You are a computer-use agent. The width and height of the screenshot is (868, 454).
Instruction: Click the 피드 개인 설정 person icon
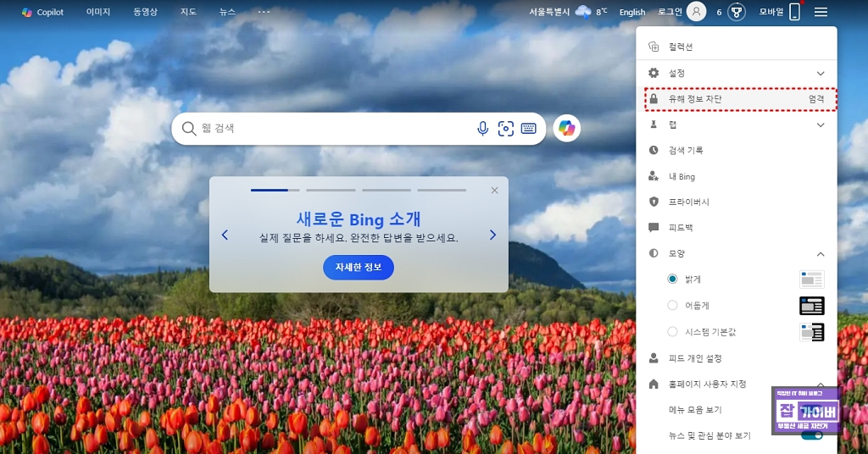654,357
